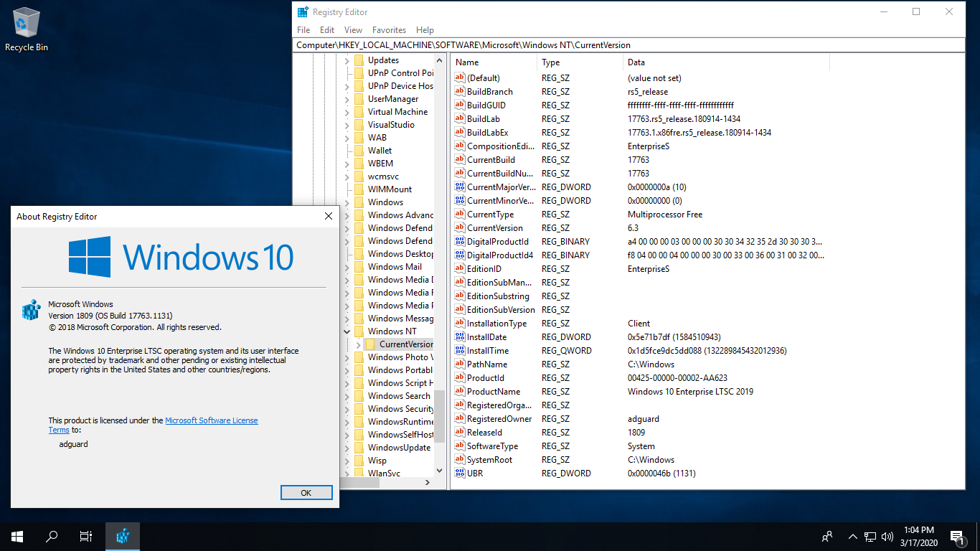Select the Windows Mail folder icon
This screenshot has width=980, height=551.
pos(359,267)
